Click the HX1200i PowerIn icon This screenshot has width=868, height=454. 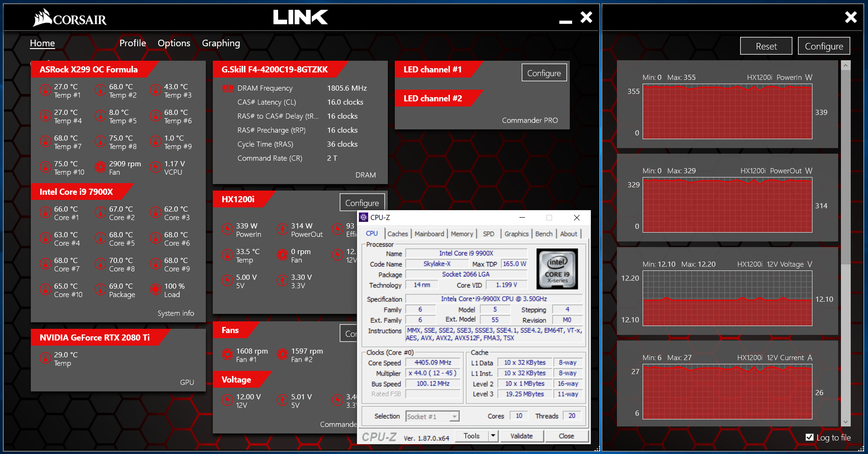[x=227, y=229]
